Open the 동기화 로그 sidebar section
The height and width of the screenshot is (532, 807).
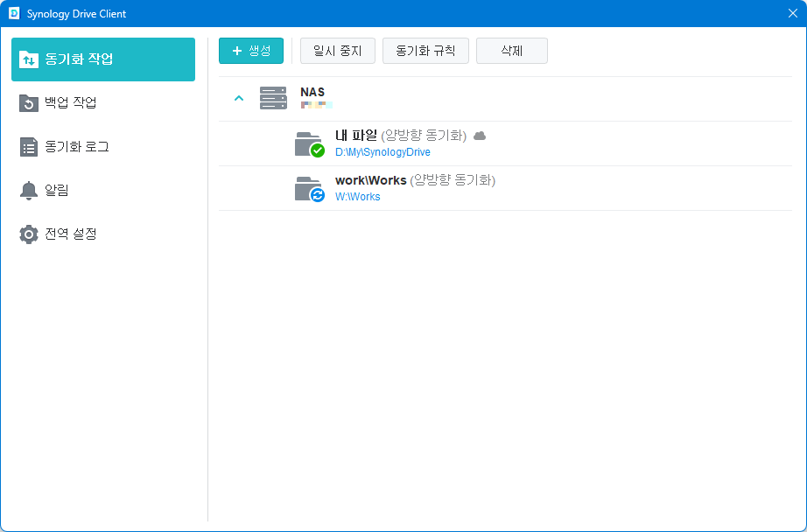point(103,147)
